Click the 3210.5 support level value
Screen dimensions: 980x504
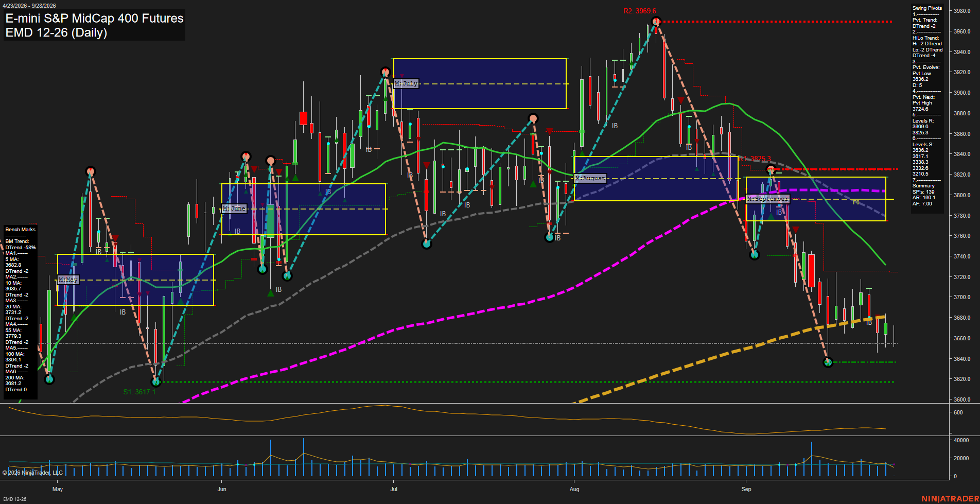(x=920, y=174)
